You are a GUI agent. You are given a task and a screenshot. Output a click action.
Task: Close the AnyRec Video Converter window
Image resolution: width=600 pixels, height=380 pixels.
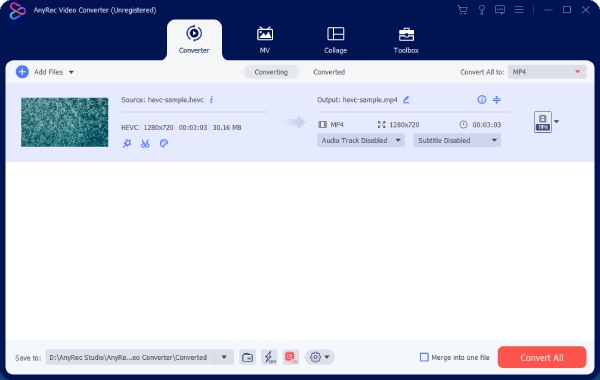coord(585,10)
